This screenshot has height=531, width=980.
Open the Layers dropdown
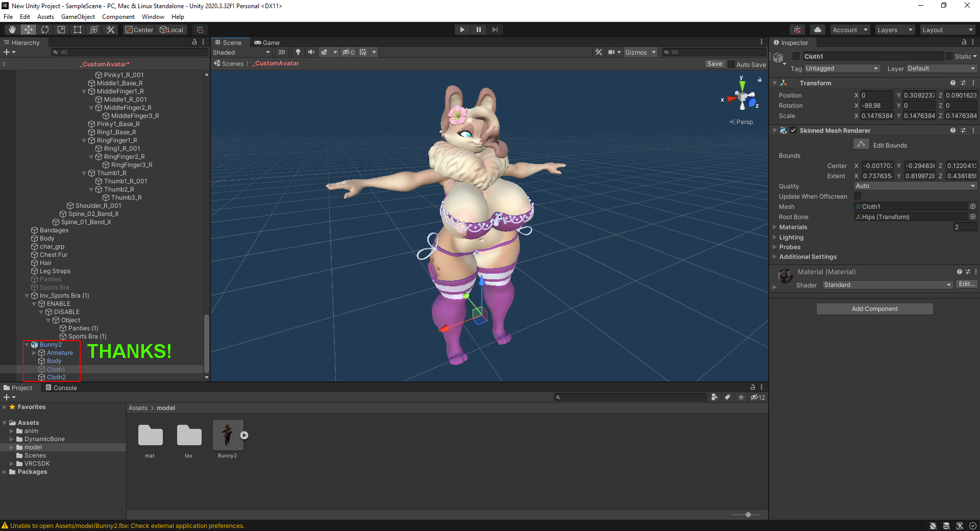(895, 30)
